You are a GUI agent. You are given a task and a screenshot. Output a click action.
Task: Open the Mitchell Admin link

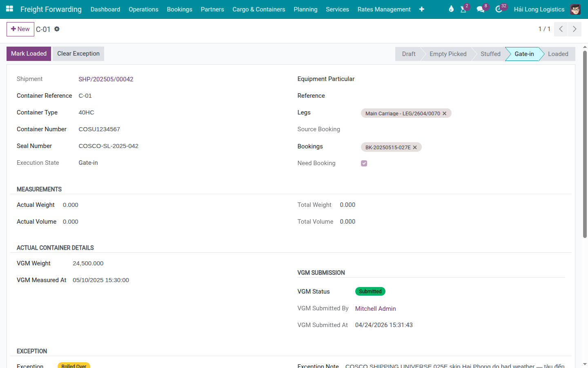click(x=375, y=309)
